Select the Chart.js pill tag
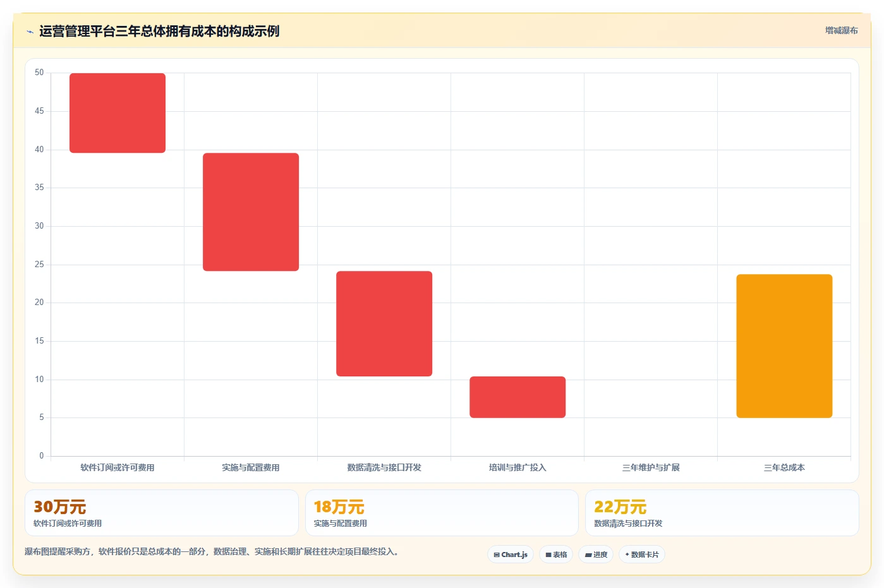The height and width of the screenshot is (588, 884). point(511,555)
